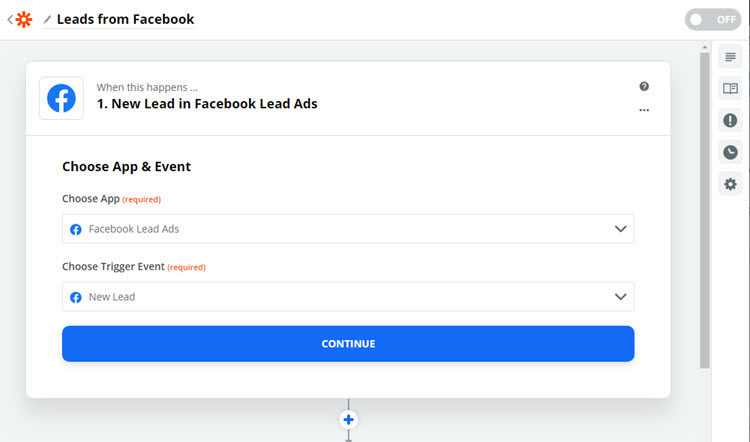The image size is (750, 442).
Task: Click the blue CONTINUE button
Action: click(348, 343)
